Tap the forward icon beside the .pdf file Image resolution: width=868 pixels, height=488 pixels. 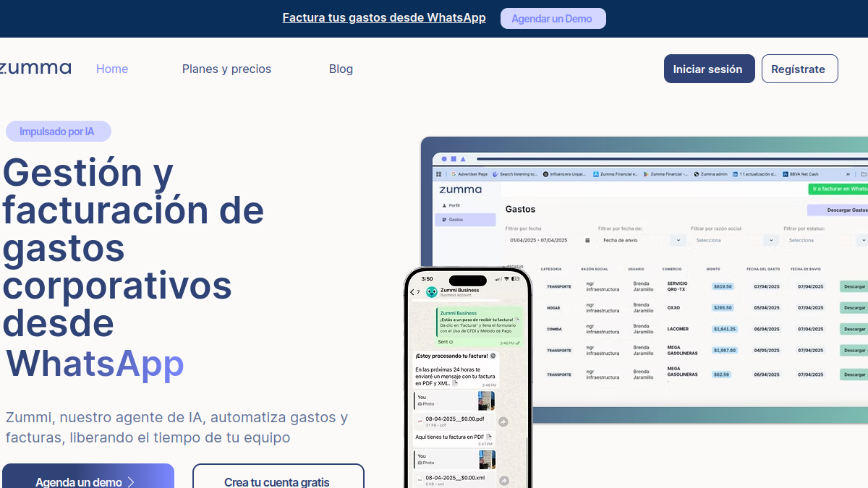(x=503, y=422)
